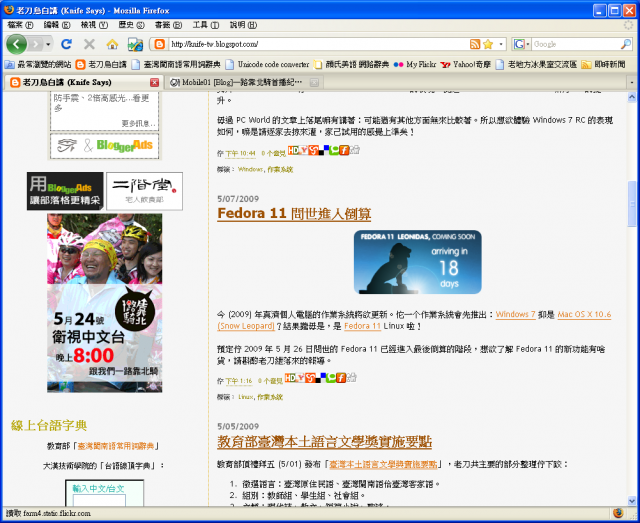Open 若刀鳥白講 bookmark in bookmarks toolbar
Screen dimensions: 640x523
click(x=101, y=65)
